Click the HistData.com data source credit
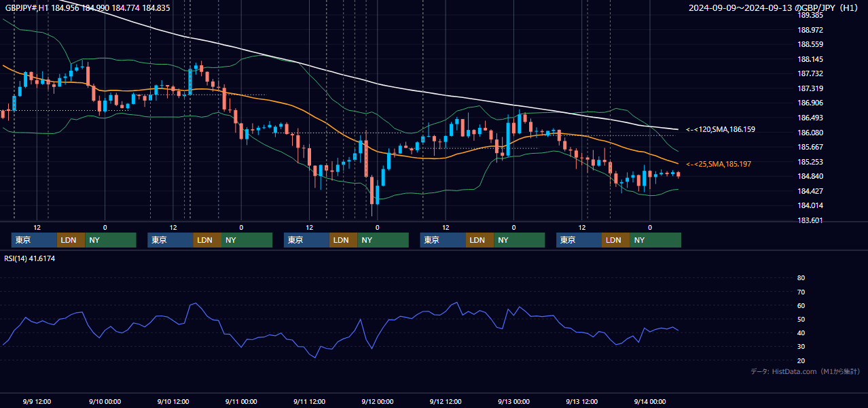This screenshot has height=408, width=868. pos(806,372)
